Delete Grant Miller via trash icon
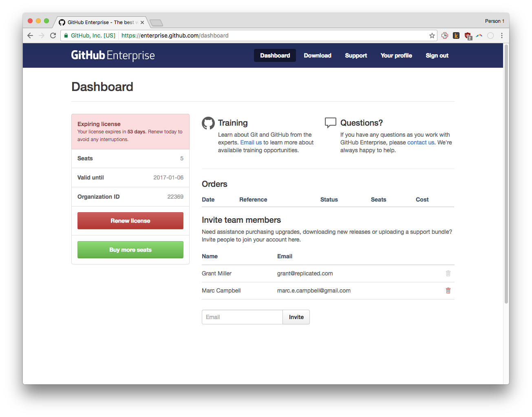Image resolution: width=532 pixels, height=417 pixels. [448, 273]
